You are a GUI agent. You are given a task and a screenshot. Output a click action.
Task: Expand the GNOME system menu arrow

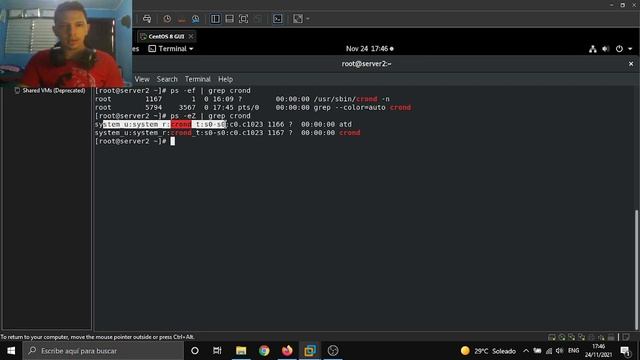click(x=630, y=49)
